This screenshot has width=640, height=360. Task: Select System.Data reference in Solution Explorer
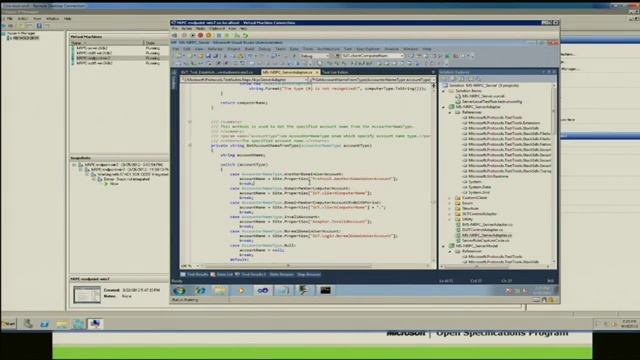(477, 187)
